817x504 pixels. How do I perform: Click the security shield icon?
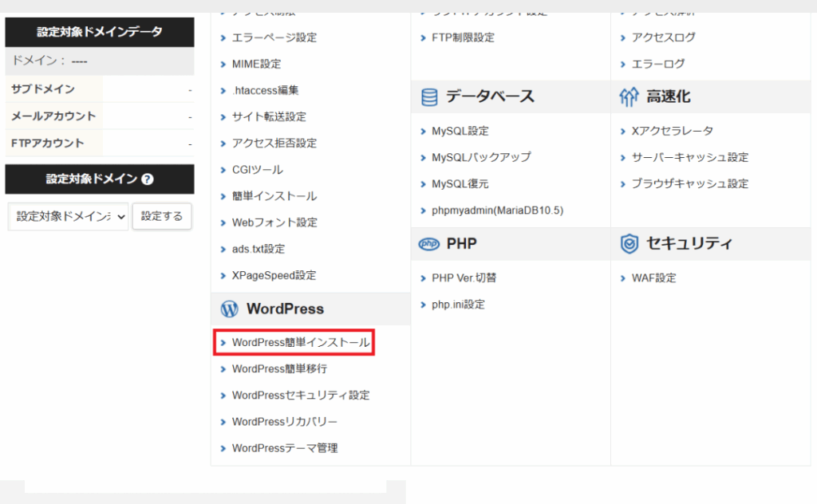pyautogui.click(x=630, y=244)
